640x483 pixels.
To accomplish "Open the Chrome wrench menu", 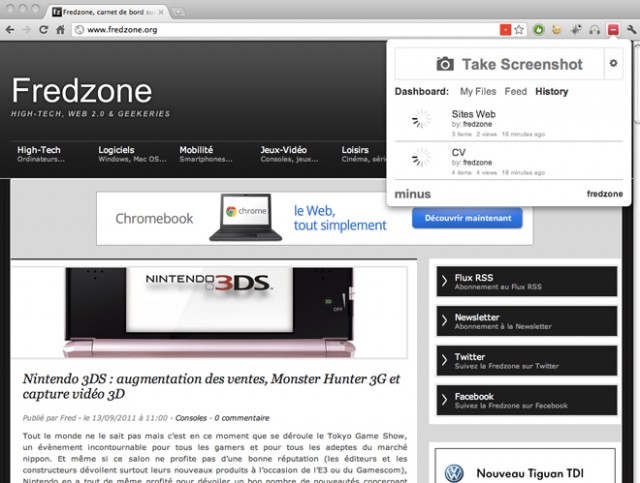I will click(x=631, y=29).
